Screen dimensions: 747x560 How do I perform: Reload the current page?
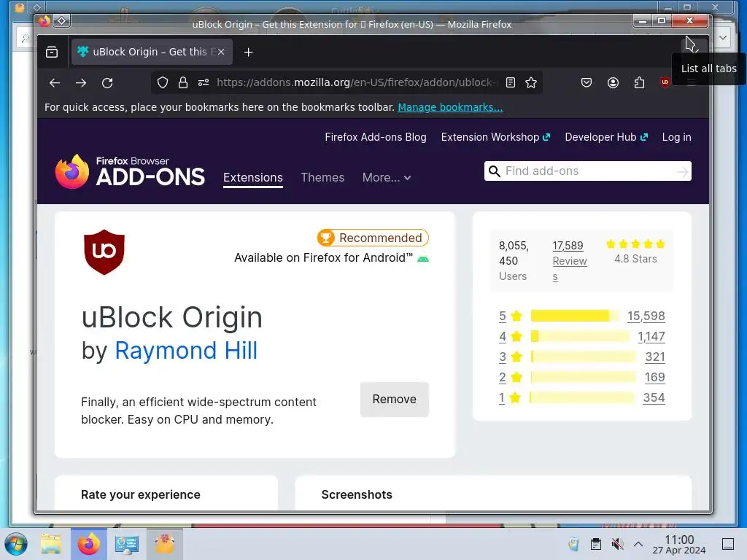pos(108,83)
